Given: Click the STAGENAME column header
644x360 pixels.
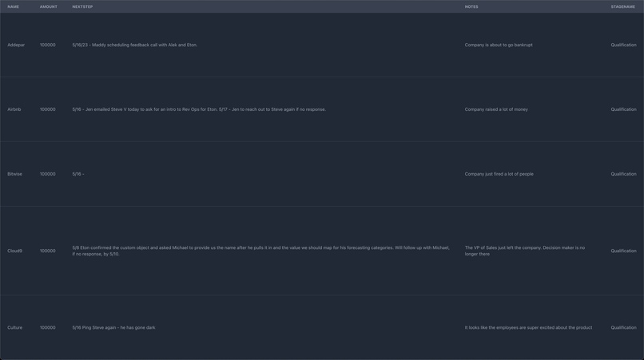Looking at the screenshot, I should pos(623,6).
